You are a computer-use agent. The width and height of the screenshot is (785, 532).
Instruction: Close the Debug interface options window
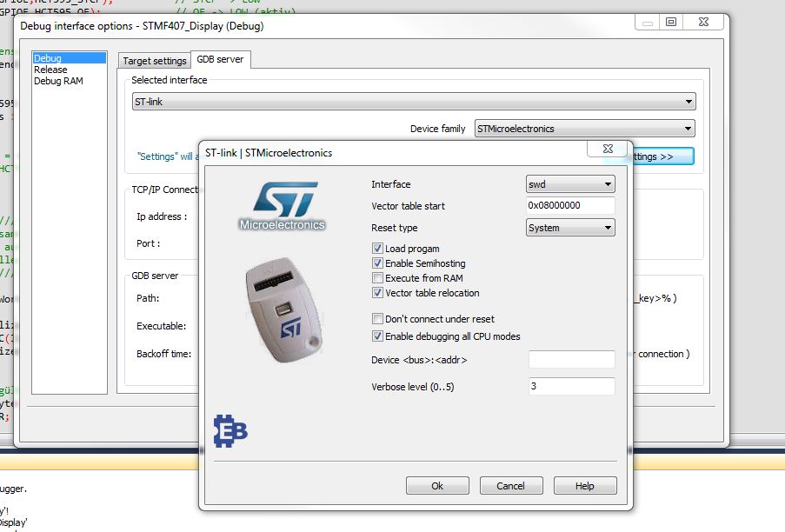point(703,22)
